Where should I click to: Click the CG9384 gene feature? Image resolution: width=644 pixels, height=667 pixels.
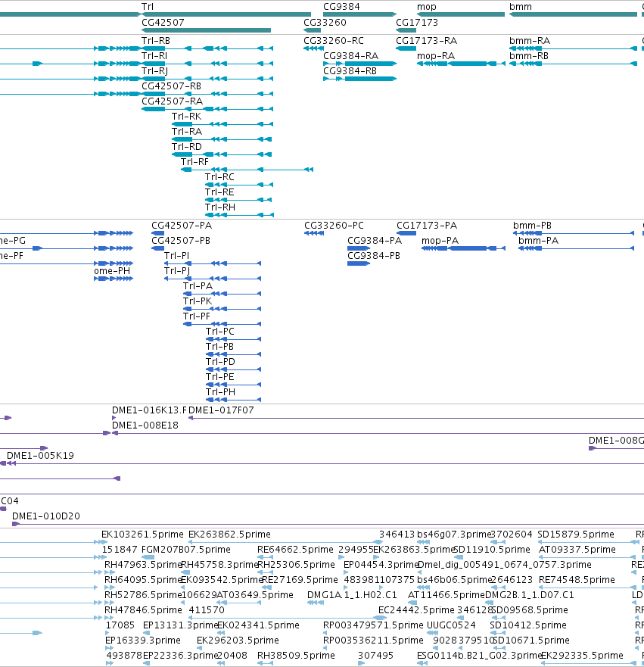(359, 14)
